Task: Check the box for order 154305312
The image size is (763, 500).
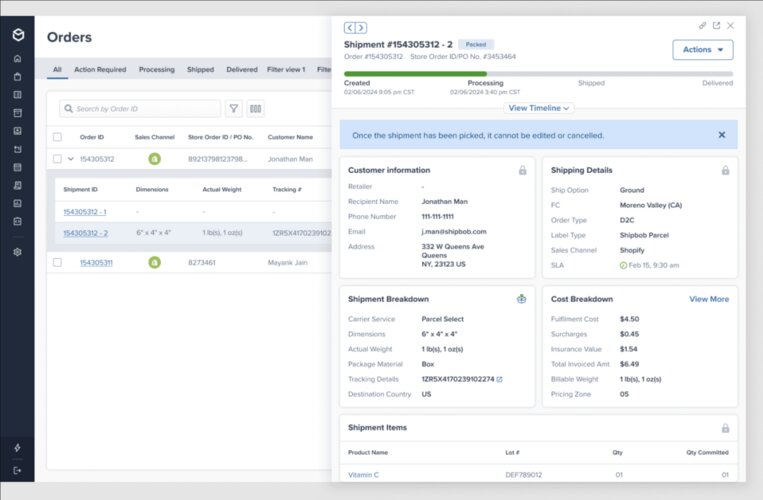Action: tap(57, 159)
